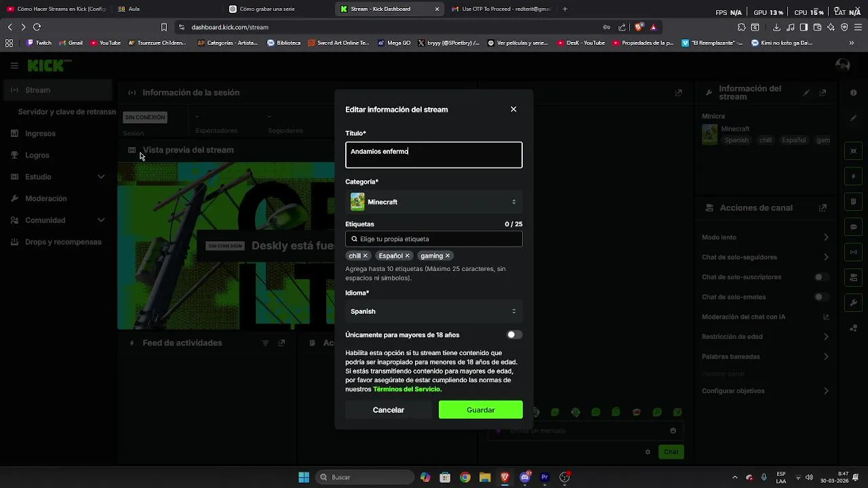Open Logros in the sidebar
Viewport: 868px width, 488px height.
tap(58, 155)
